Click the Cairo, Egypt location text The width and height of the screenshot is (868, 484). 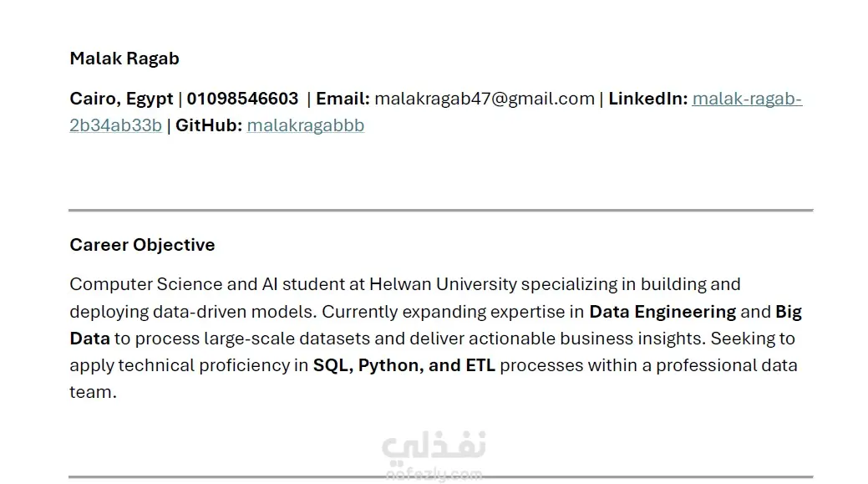pos(121,99)
